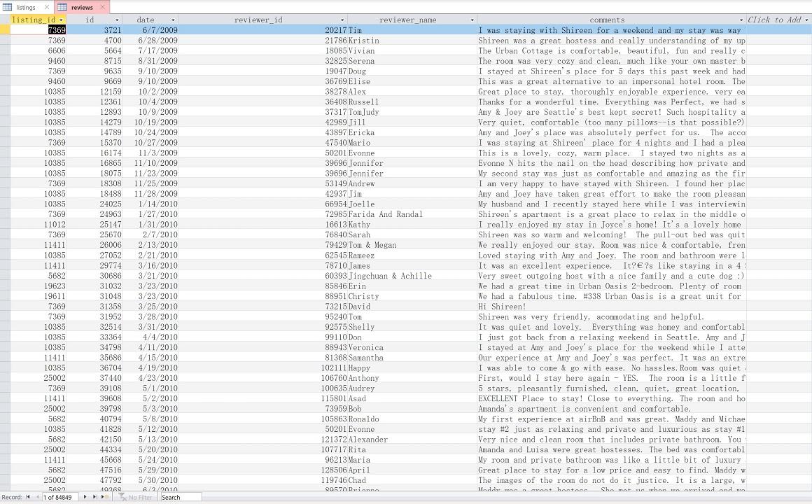Open the id column filter dropdown

coord(117,20)
